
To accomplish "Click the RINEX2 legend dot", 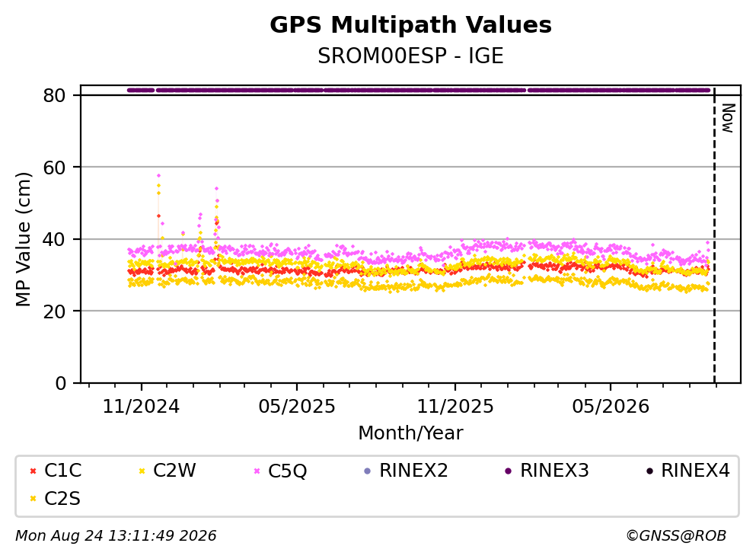I will click(x=368, y=471).
